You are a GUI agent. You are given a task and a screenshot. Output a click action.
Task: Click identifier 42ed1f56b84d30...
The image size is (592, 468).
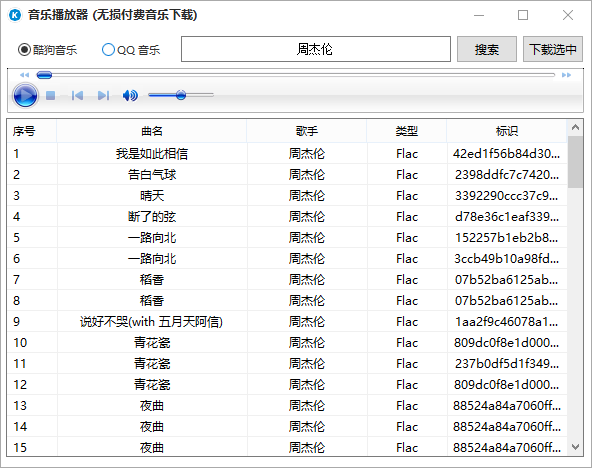point(506,154)
